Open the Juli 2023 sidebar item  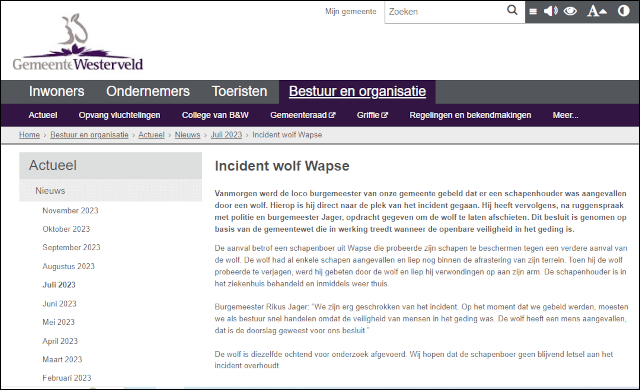tap(59, 285)
